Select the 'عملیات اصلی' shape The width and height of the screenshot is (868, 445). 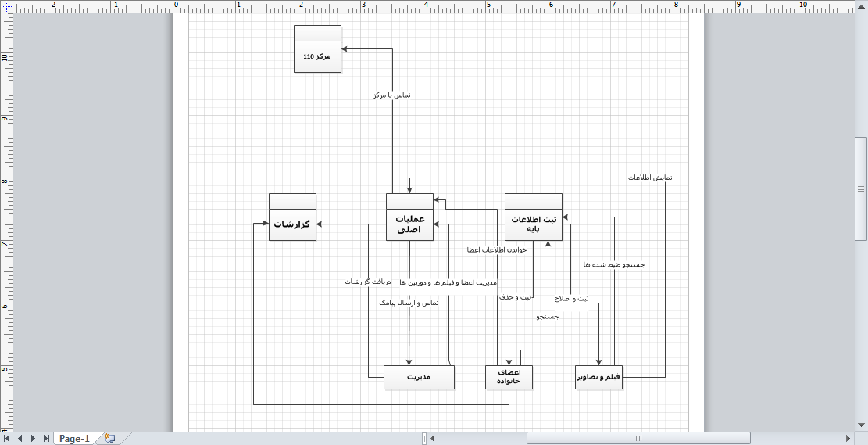pyautogui.click(x=409, y=217)
